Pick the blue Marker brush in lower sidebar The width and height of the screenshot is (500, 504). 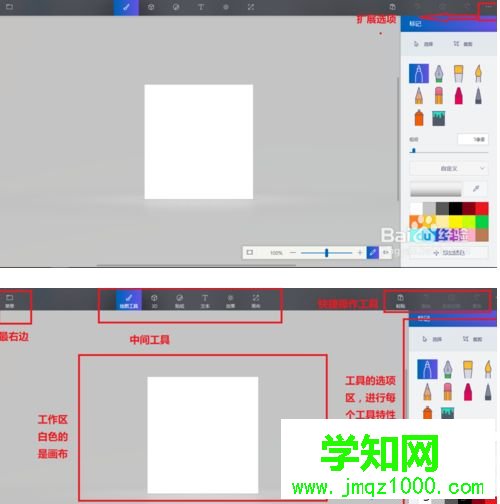pyautogui.click(x=427, y=369)
